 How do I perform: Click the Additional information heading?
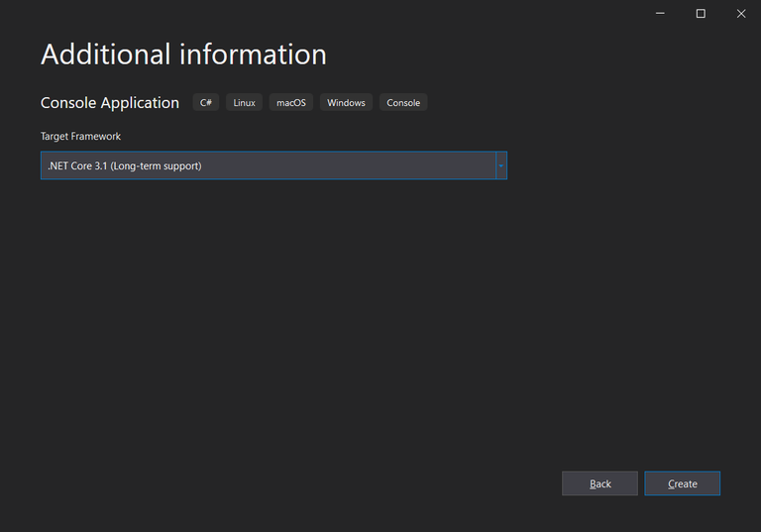[x=183, y=54]
